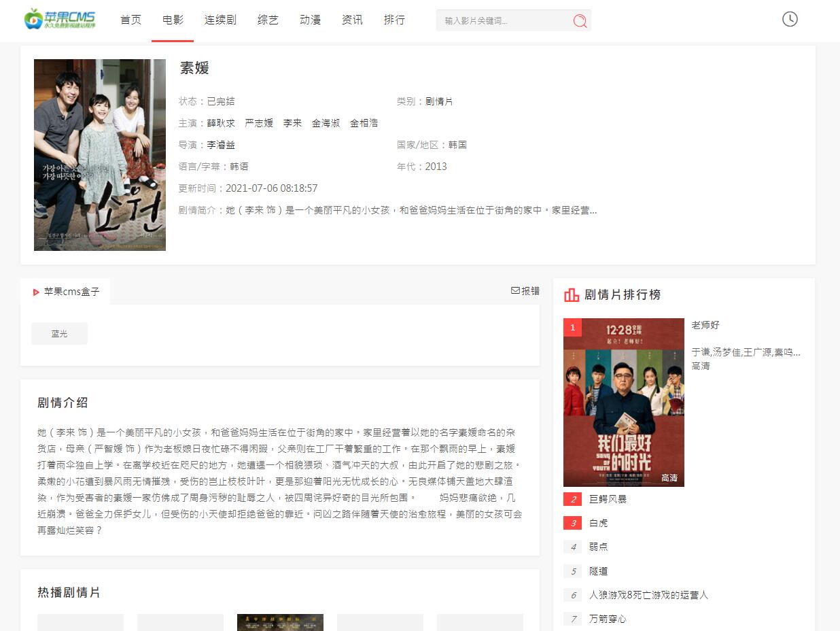840x631 pixels.
Task: Open actor page for 薛耿求
Action: point(222,122)
